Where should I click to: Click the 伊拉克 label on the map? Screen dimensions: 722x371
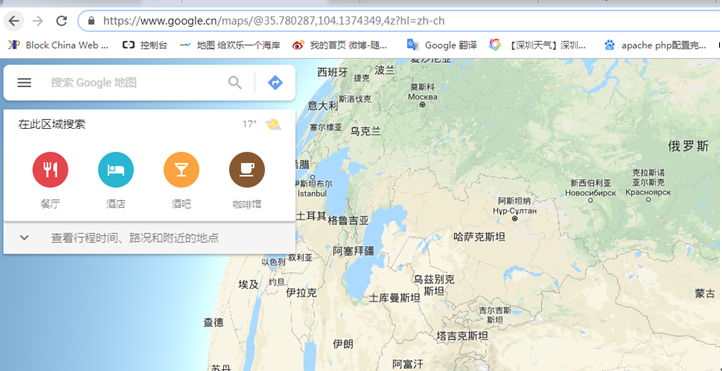pos(301,292)
